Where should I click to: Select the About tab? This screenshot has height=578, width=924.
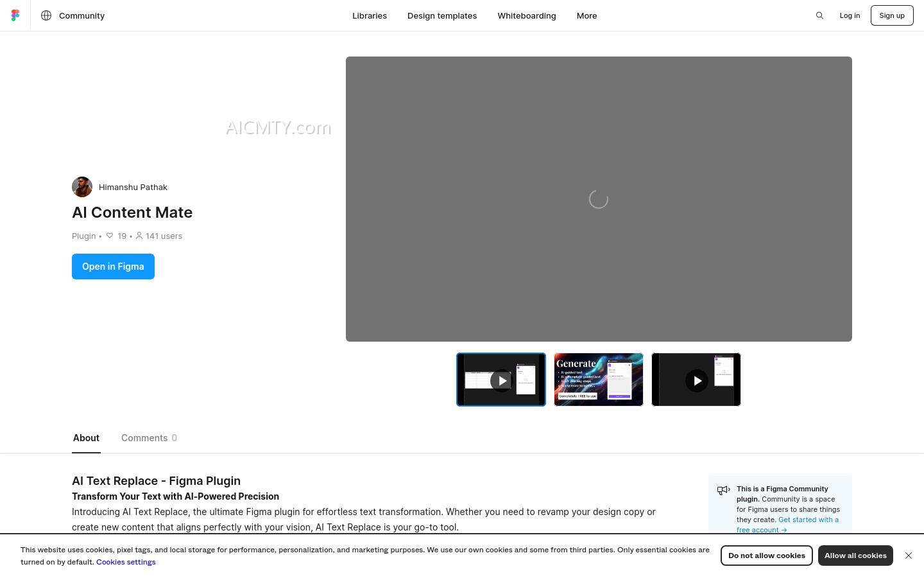(x=86, y=438)
